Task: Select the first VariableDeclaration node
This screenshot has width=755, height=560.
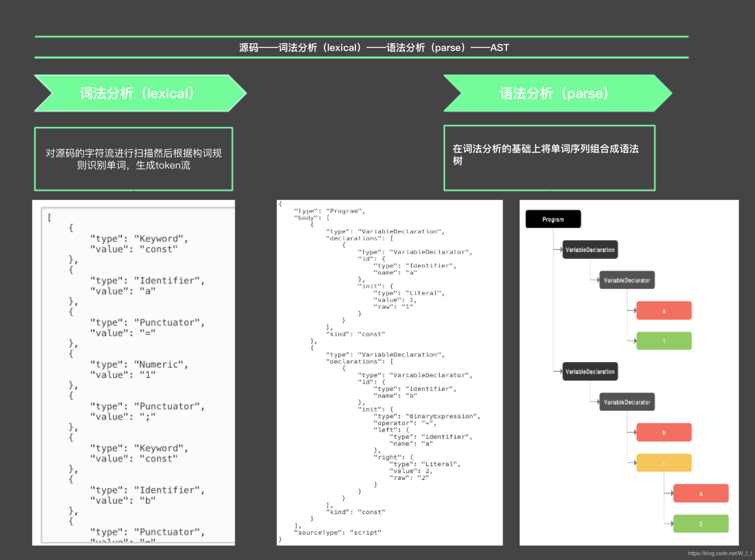Action: [590, 250]
